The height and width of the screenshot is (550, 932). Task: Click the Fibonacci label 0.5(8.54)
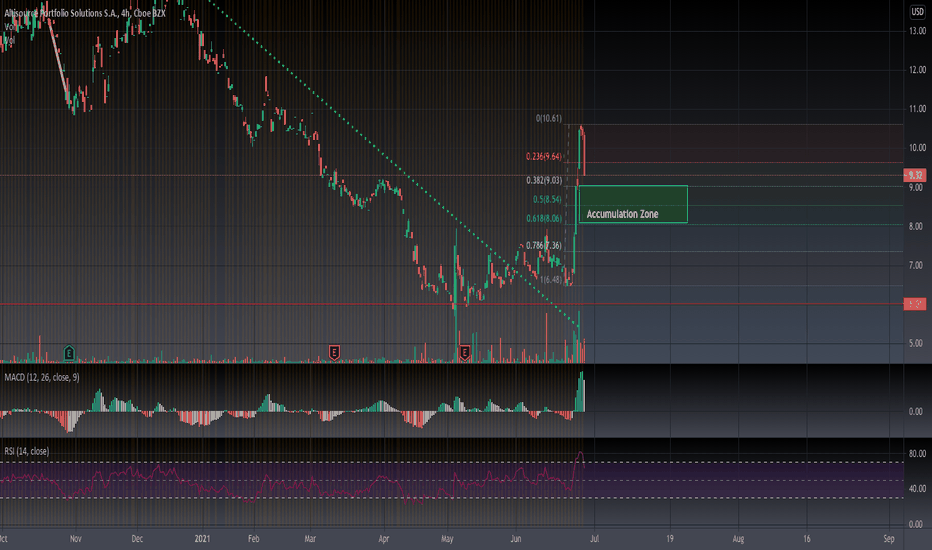(547, 199)
